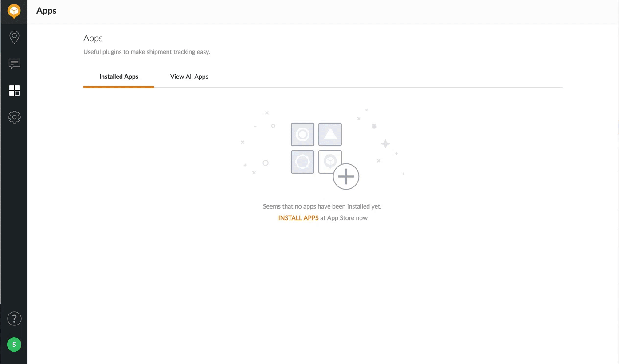Follow the INSTALL APPS link
The width and height of the screenshot is (619, 364).
coord(298,218)
